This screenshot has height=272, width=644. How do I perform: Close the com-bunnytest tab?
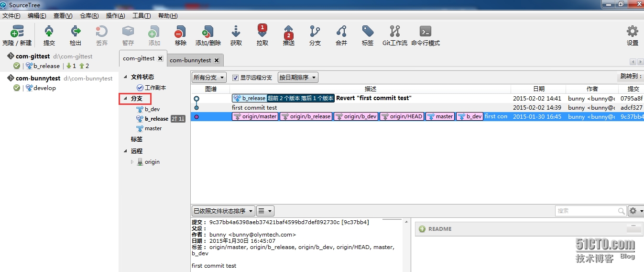(x=217, y=60)
